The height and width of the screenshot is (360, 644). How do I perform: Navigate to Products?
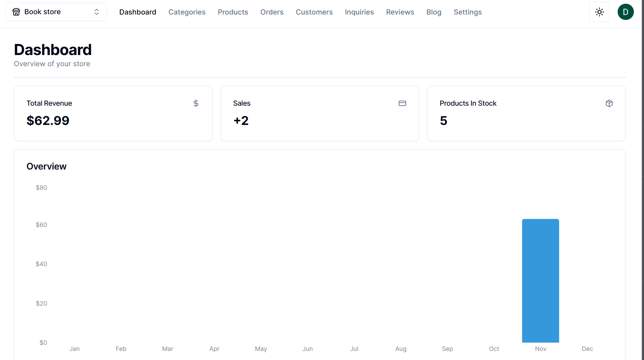233,12
